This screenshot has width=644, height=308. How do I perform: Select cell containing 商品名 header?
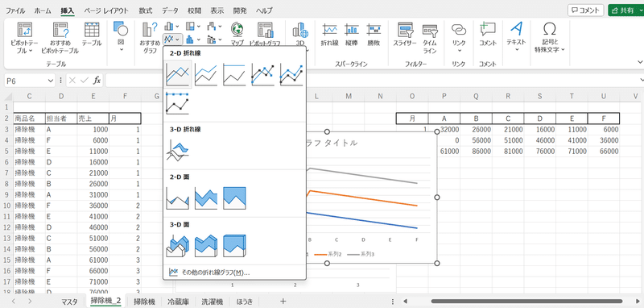pos(29,119)
